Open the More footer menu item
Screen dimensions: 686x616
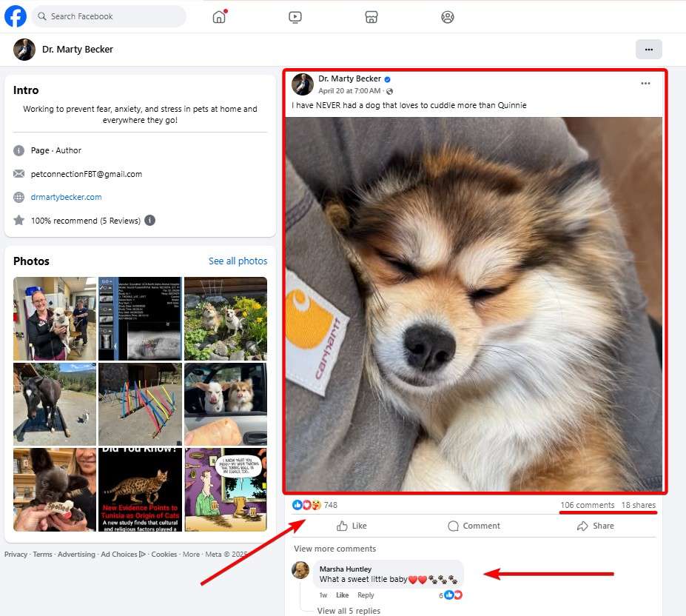click(191, 553)
